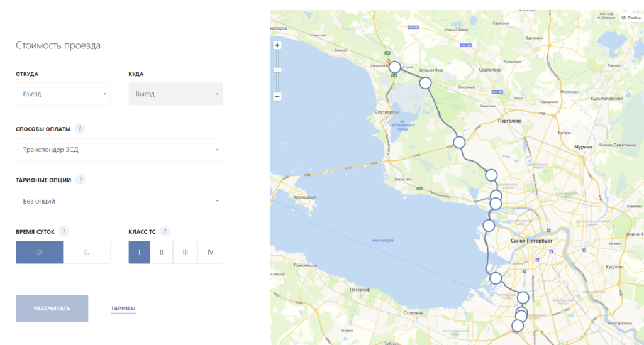644x345 pixels.
Task: Select daytime sun option
Action: [x=40, y=252]
